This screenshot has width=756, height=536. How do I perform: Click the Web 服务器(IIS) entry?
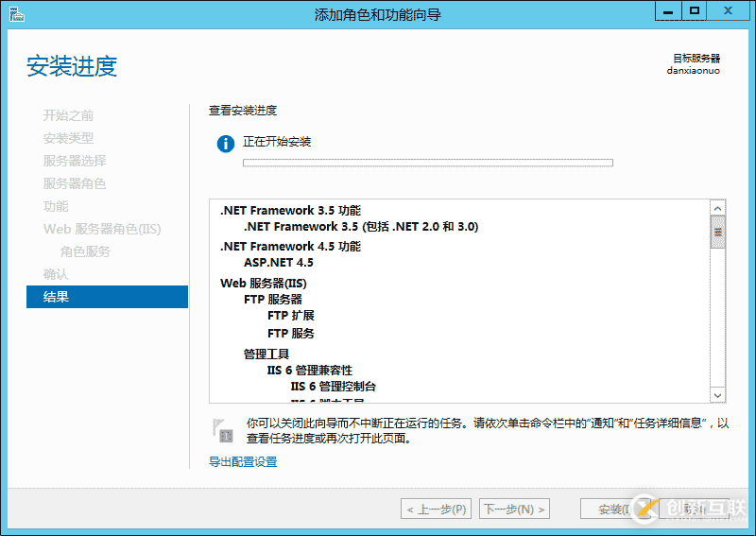(x=264, y=283)
